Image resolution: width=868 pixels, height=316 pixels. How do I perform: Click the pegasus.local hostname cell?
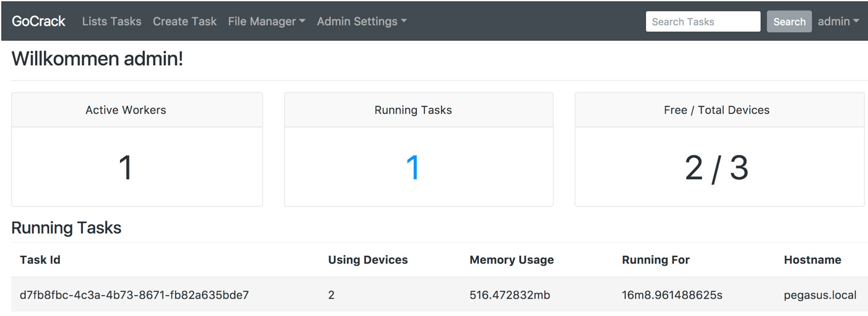click(x=820, y=295)
